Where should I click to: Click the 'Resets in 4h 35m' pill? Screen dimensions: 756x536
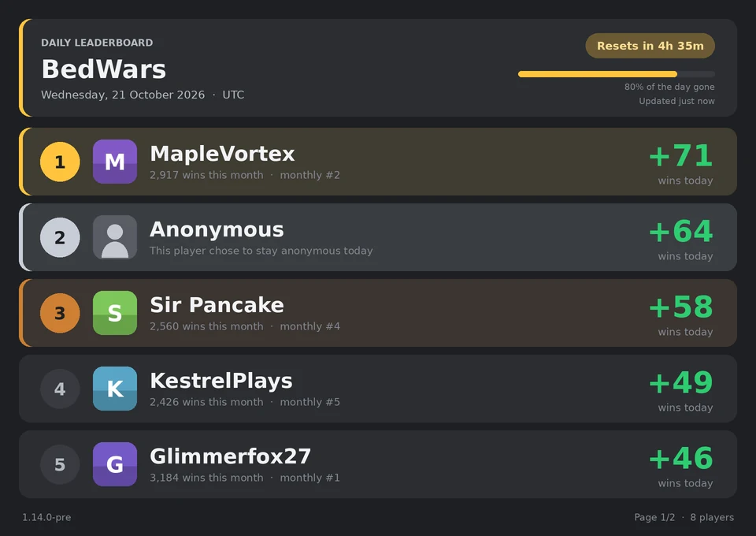pyautogui.click(x=650, y=46)
